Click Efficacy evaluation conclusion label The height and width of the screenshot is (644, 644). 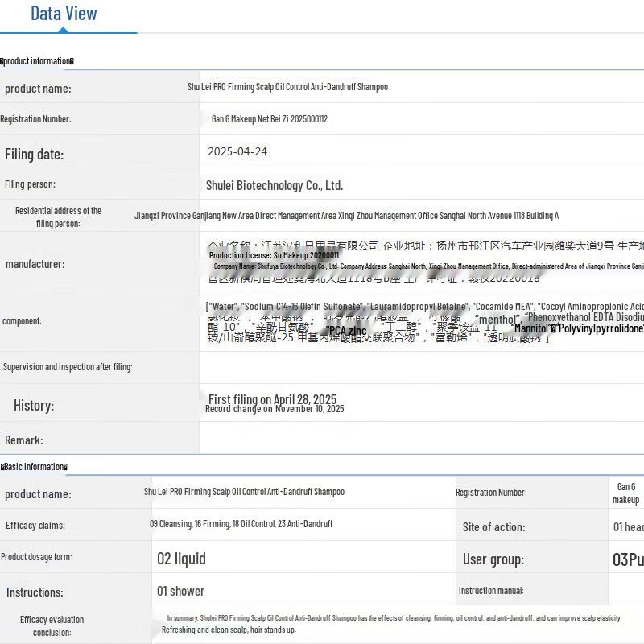52,626
